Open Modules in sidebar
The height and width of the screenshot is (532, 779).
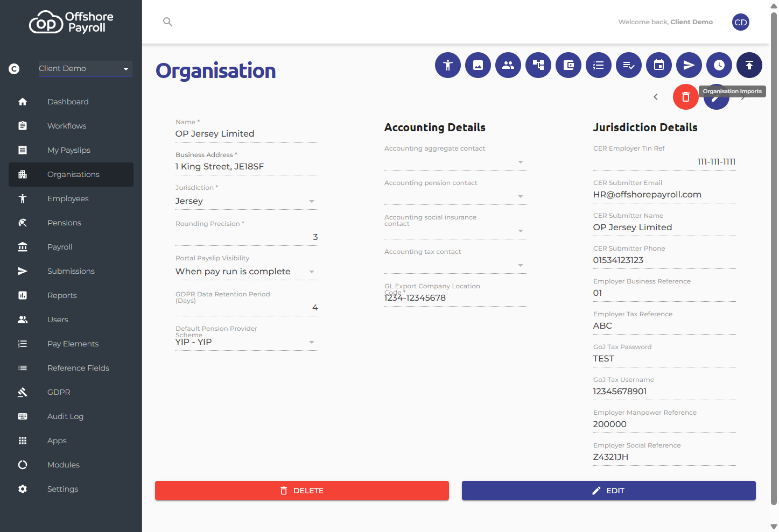(71, 465)
